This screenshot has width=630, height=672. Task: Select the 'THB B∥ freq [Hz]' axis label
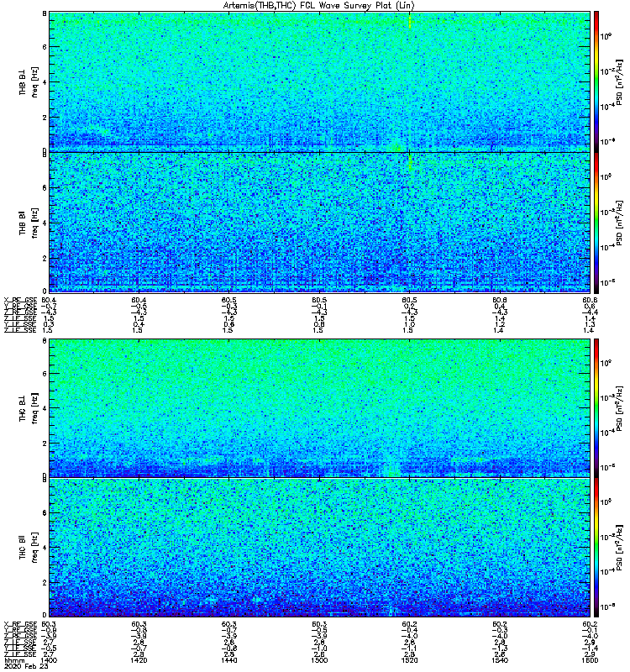29,223
